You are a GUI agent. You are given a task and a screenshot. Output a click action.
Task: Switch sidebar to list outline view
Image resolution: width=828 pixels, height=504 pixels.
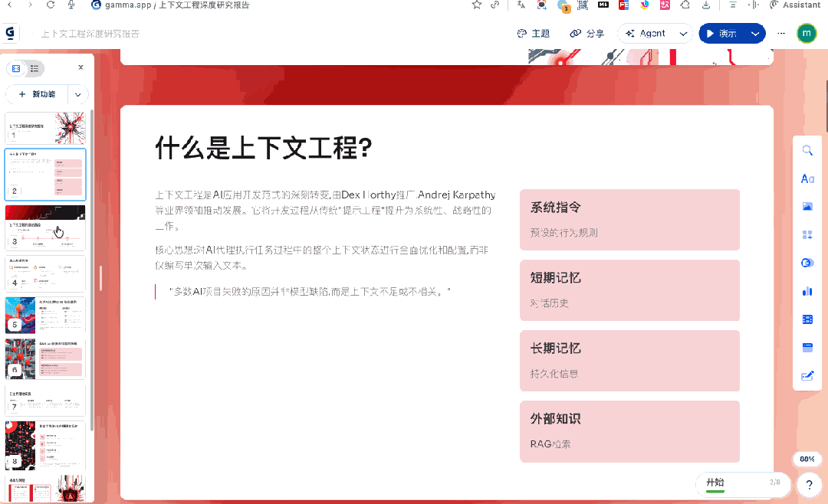(x=34, y=68)
